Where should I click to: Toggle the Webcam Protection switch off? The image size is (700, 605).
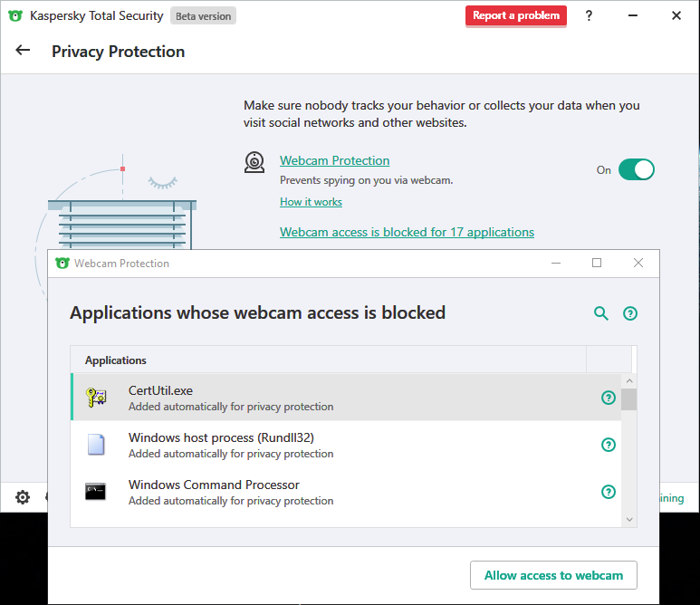tap(636, 169)
